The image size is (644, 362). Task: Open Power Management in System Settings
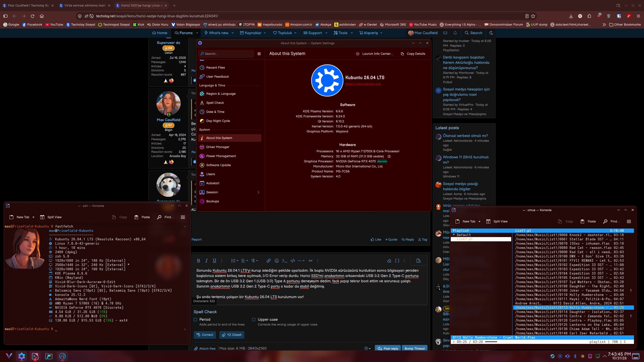click(230, 156)
